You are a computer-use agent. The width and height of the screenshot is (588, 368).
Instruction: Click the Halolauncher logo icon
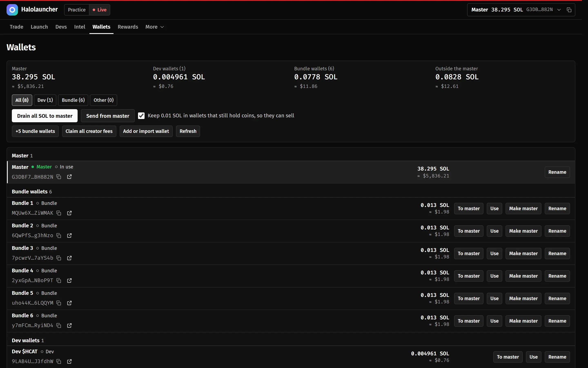(x=12, y=10)
